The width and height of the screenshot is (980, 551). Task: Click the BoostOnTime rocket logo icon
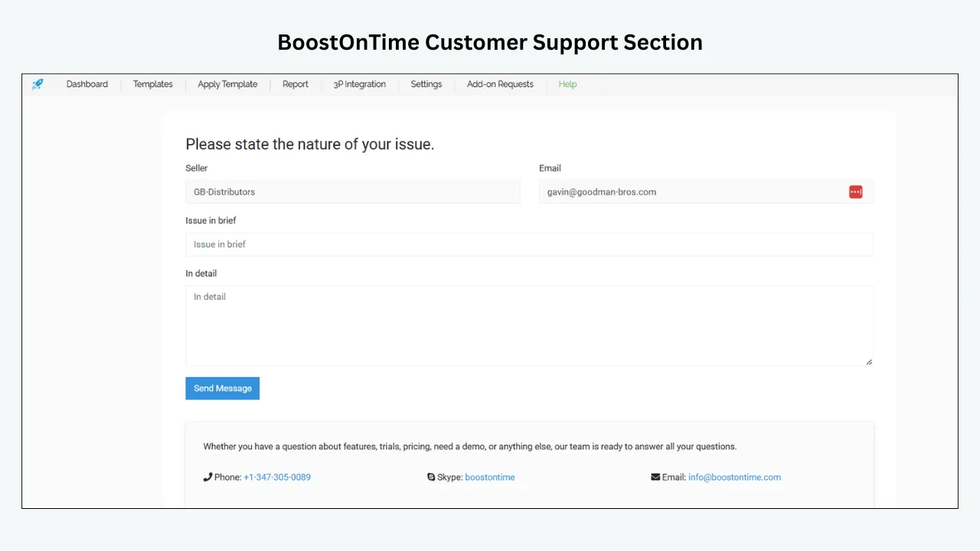coord(38,84)
